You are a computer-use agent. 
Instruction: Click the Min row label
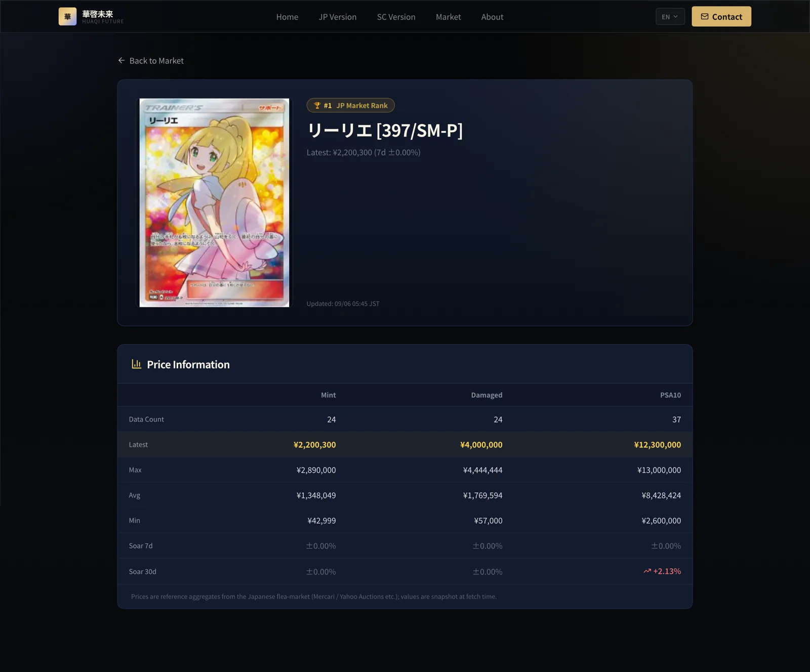point(134,521)
